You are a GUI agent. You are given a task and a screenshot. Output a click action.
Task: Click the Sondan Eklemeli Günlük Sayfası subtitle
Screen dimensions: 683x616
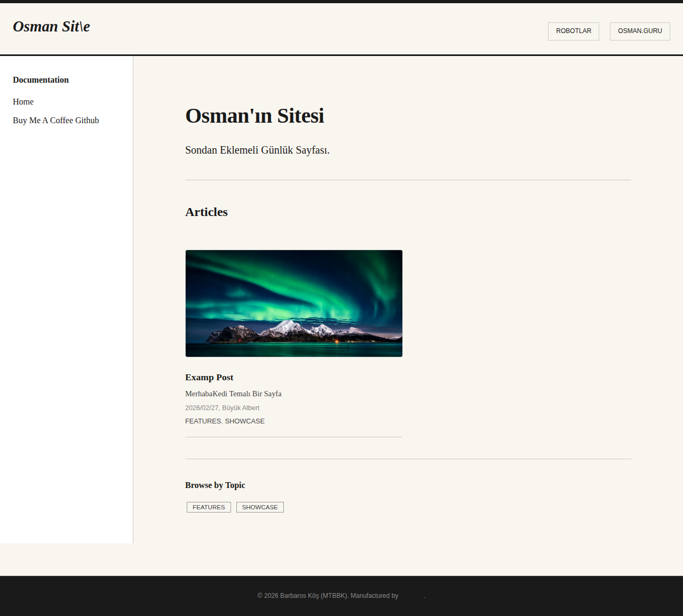(x=257, y=150)
